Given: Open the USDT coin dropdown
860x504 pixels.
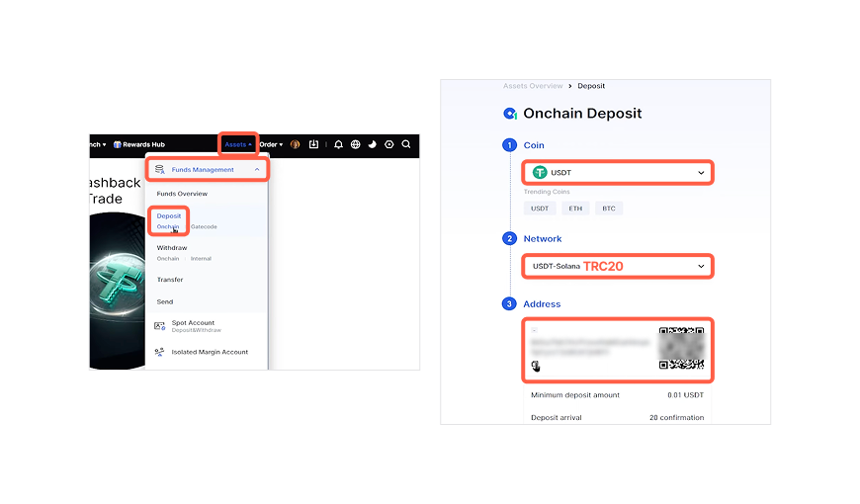Looking at the screenshot, I should (618, 173).
